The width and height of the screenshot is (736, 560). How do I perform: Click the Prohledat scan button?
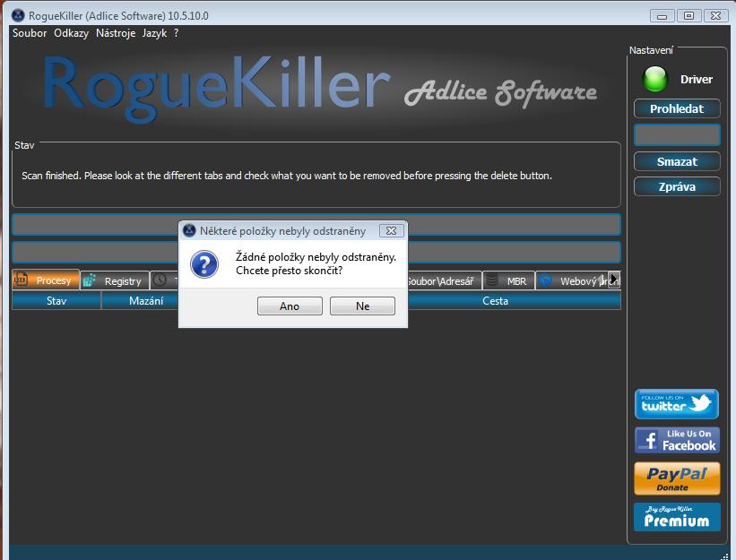pos(677,108)
